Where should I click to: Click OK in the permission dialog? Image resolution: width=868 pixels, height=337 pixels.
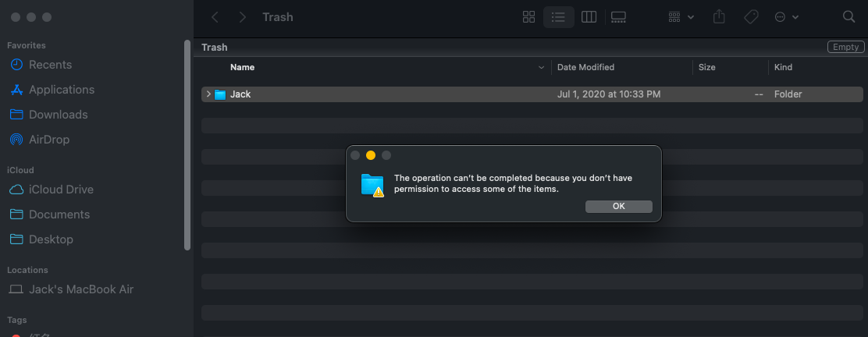[x=618, y=207]
